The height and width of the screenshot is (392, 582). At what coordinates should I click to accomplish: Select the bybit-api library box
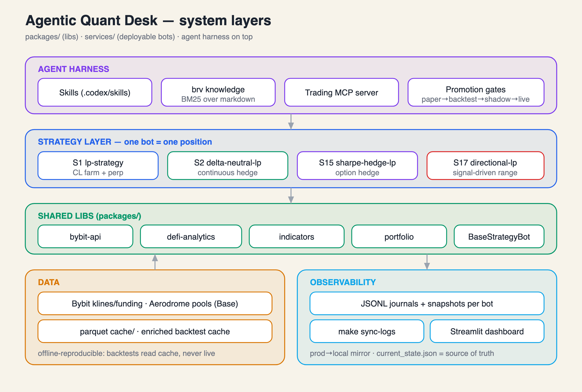85,236
